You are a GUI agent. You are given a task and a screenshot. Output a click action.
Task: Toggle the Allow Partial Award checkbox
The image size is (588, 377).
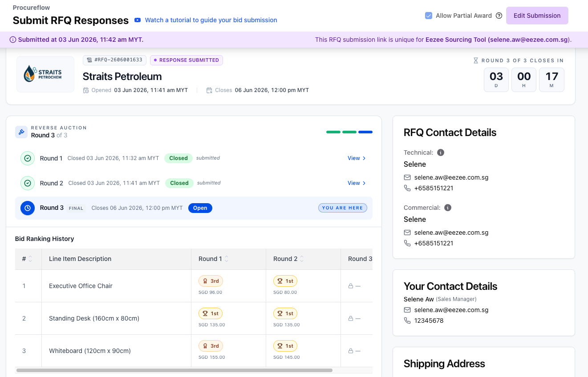[429, 16]
